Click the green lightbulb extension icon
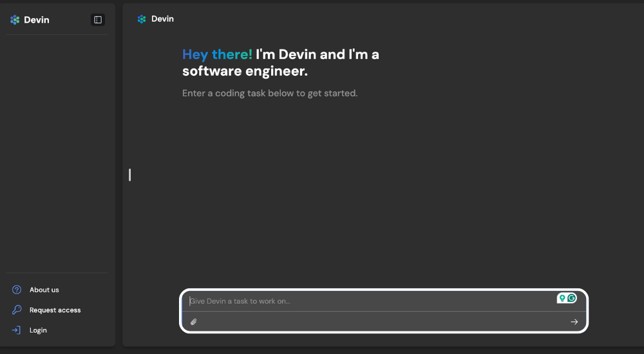The image size is (644, 354). pyautogui.click(x=562, y=298)
